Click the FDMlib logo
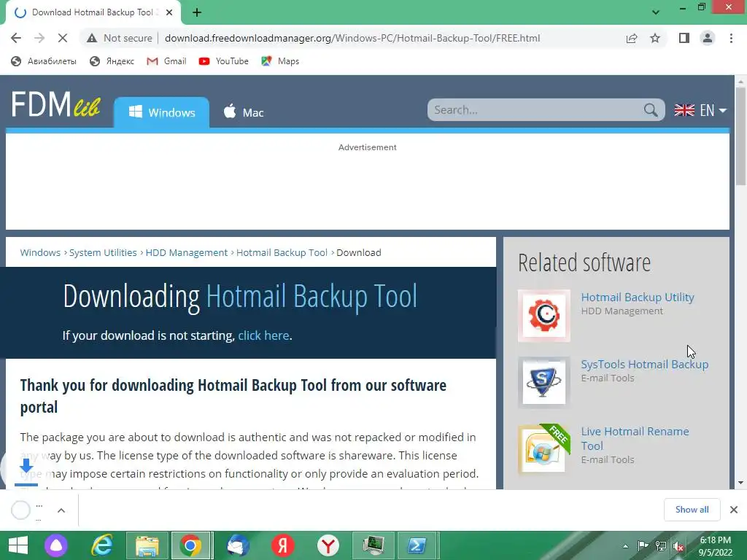This screenshot has width=747, height=560. (56, 104)
